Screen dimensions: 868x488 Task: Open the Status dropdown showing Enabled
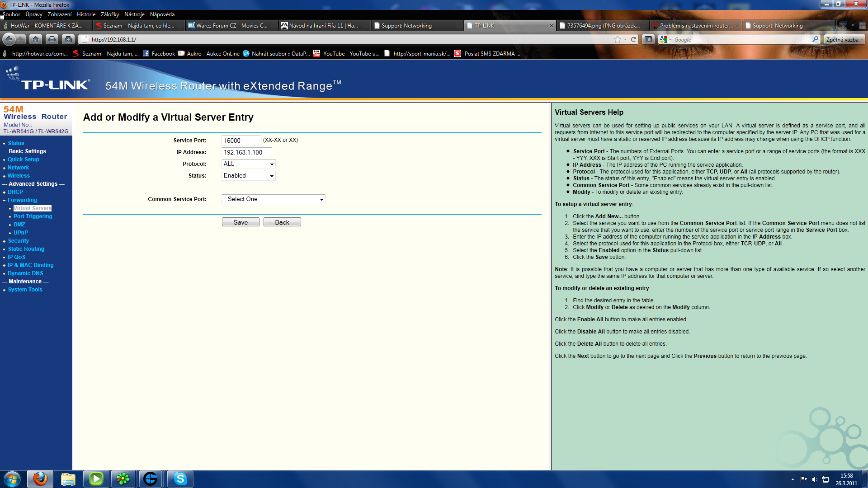point(249,176)
